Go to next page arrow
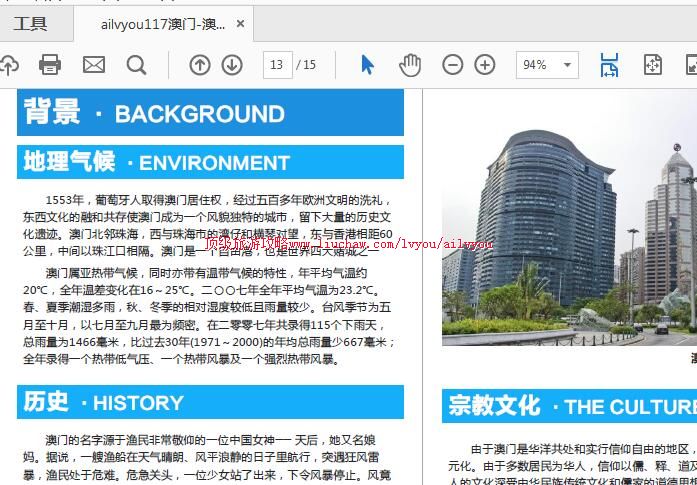 [x=232, y=65]
